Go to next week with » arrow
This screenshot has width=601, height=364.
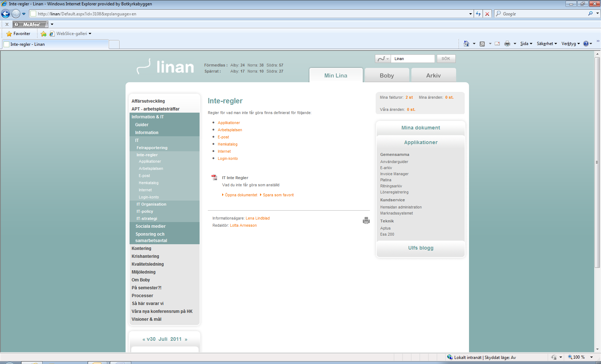click(186, 339)
